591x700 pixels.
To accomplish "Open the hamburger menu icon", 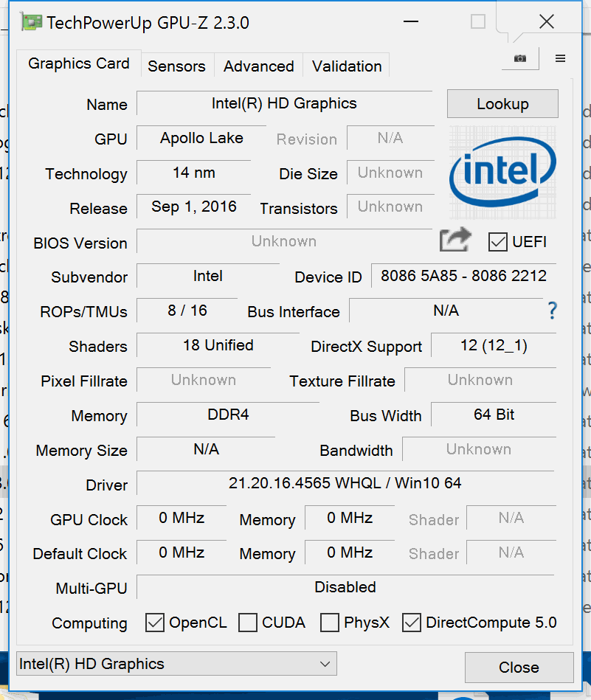I will [560, 58].
